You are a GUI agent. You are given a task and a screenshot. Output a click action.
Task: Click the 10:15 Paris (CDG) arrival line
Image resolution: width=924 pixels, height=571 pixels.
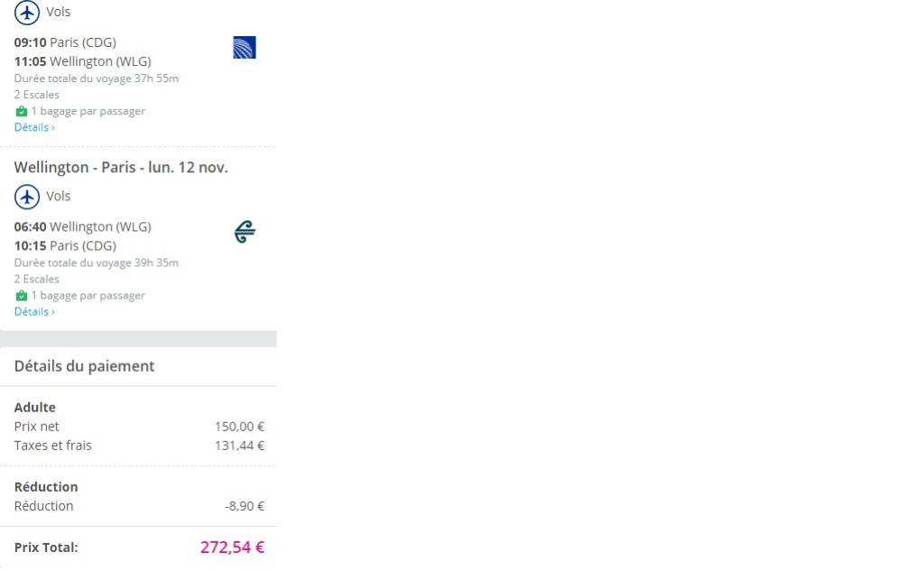point(65,245)
